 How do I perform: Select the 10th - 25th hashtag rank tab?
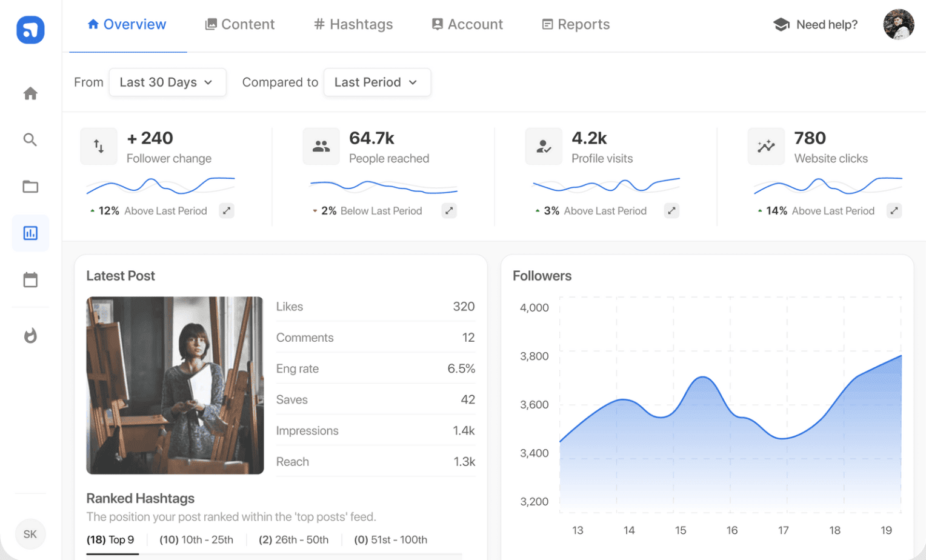click(x=196, y=539)
